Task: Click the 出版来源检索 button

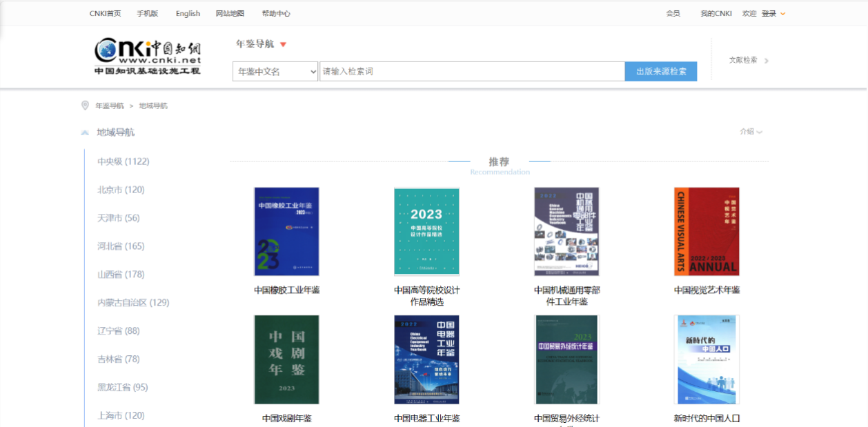Action: 661,72
